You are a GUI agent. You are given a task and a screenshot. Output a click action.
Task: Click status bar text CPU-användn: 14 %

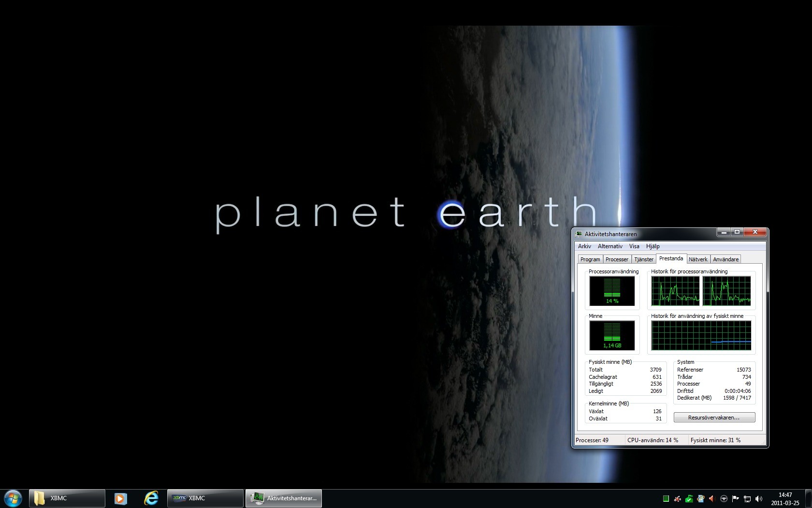pos(652,440)
